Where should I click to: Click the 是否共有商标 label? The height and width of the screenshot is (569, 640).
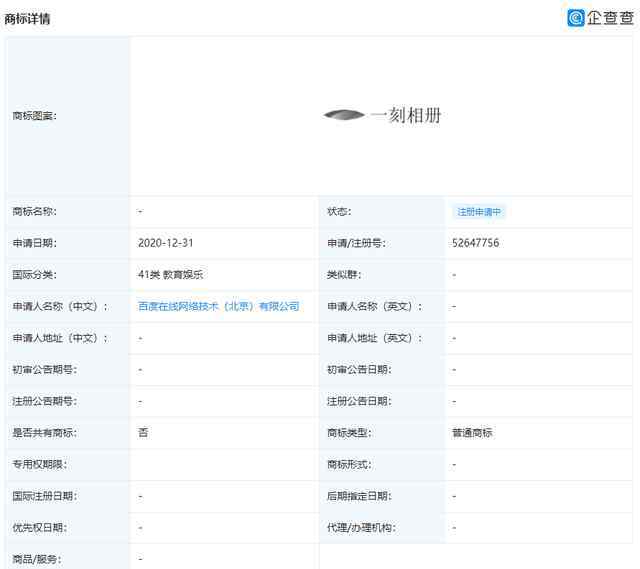44,433
